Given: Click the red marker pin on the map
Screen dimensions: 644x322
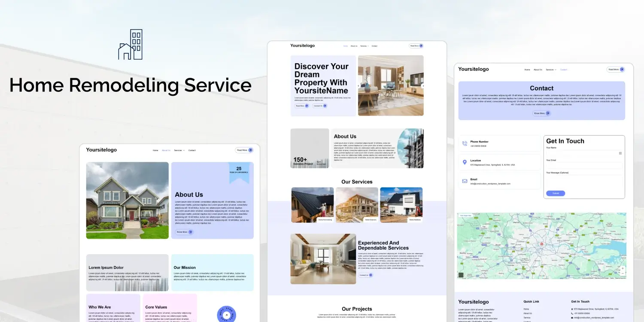Looking at the screenshot, I should (542, 244).
